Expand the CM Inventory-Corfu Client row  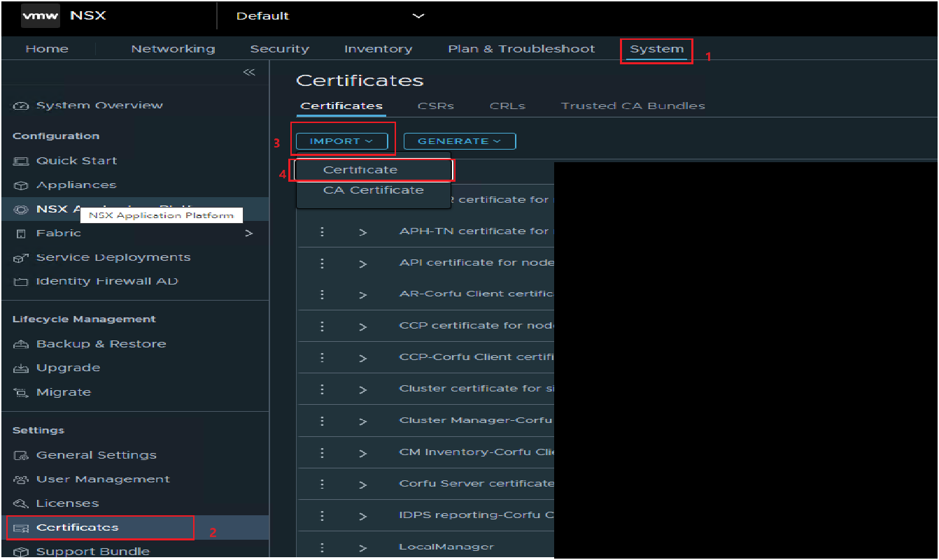(x=362, y=453)
